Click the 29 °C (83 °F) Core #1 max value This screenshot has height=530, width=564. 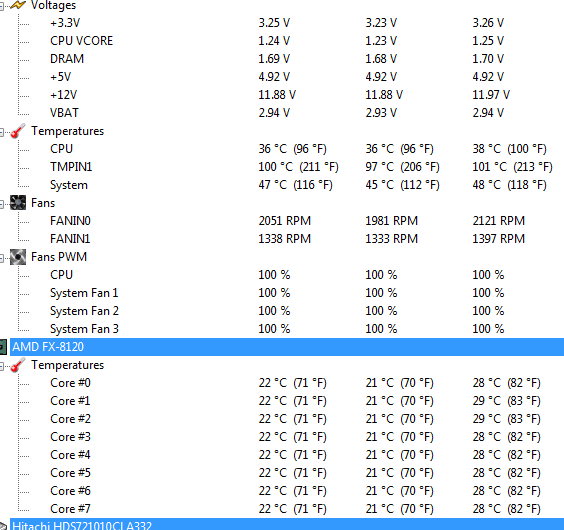pos(506,401)
